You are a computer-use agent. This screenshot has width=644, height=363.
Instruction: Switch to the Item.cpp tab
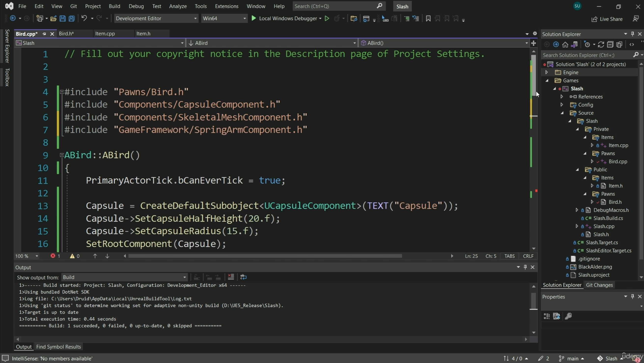click(105, 33)
